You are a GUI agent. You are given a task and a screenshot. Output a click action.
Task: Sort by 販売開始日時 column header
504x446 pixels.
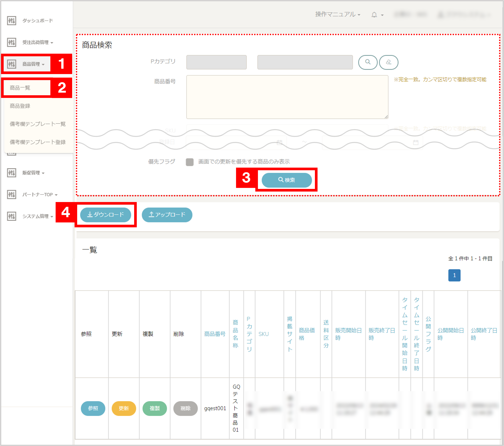348,334
